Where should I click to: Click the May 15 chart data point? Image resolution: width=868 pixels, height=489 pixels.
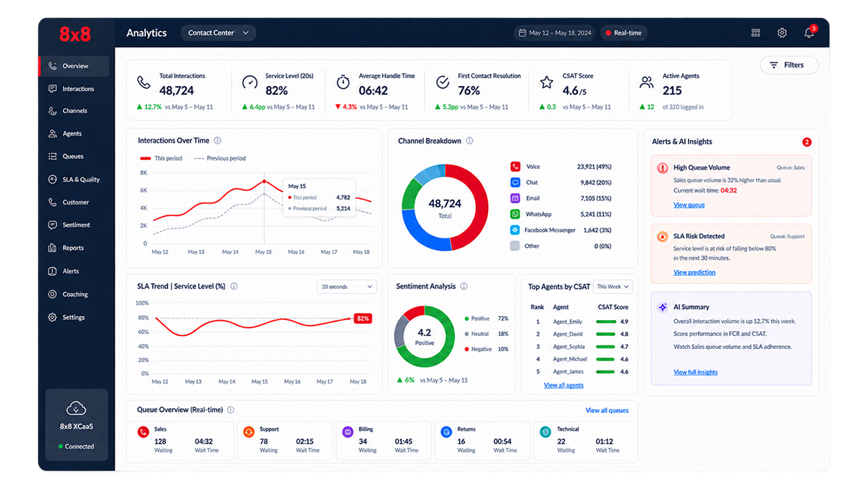coord(264,181)
